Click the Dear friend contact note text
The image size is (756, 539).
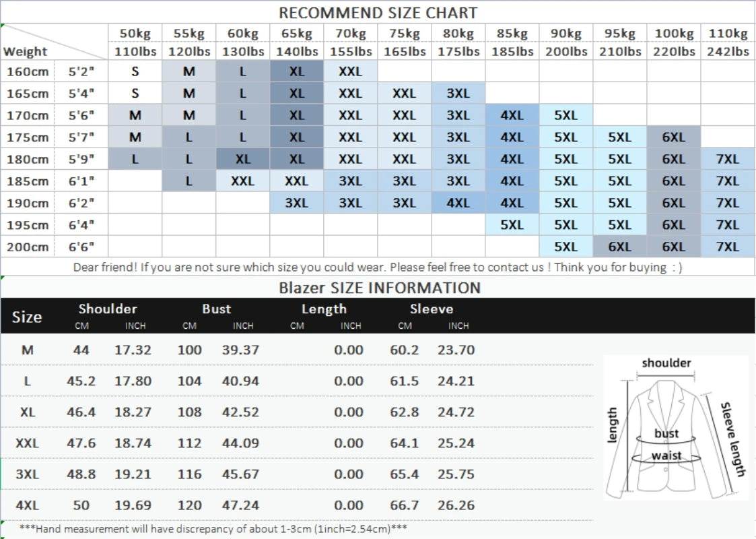point(377,267)
